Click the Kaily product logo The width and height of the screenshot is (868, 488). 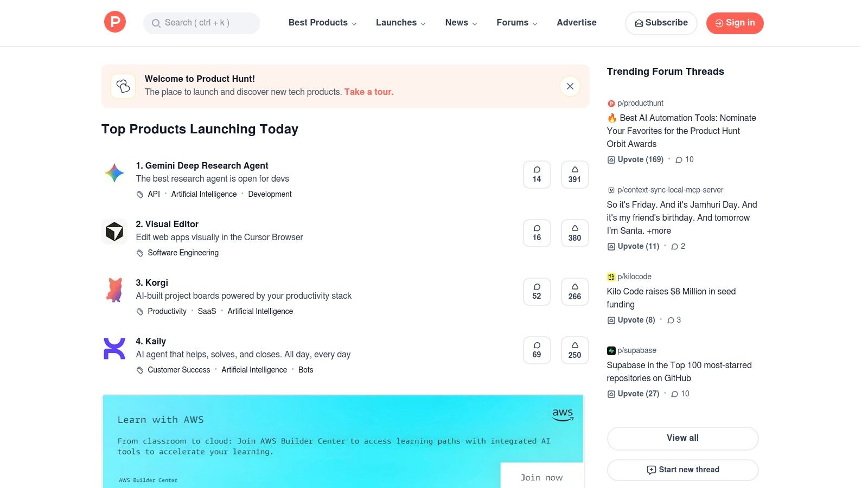coord(114,349)
